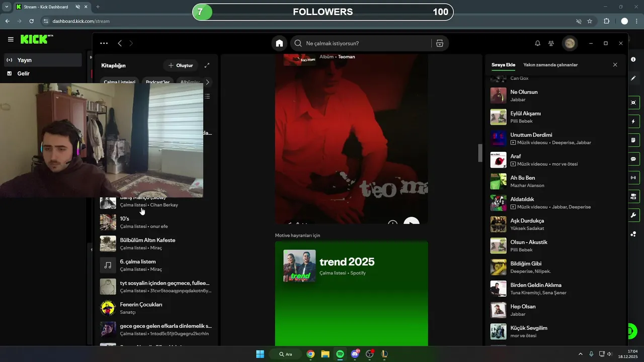The height and width of the screenshot is (362, 644).
Task: Filter library by Çalma Listeleri chip
Action: click(x=119, y=82)
